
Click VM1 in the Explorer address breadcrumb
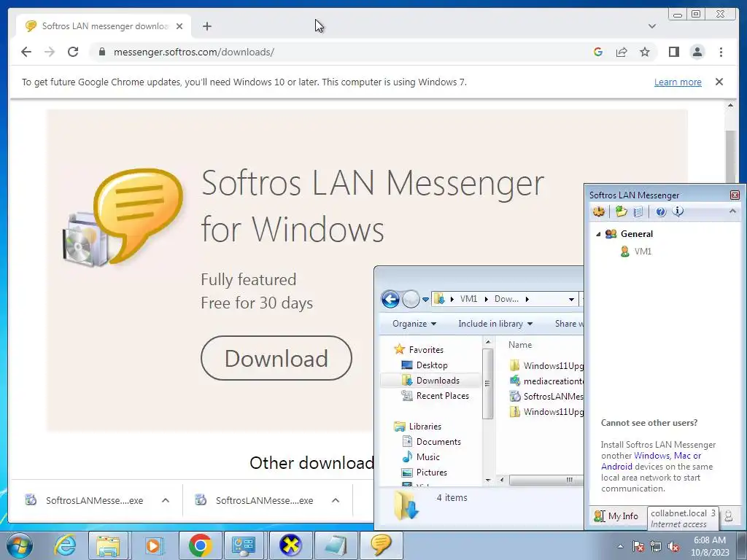(468, 299)
